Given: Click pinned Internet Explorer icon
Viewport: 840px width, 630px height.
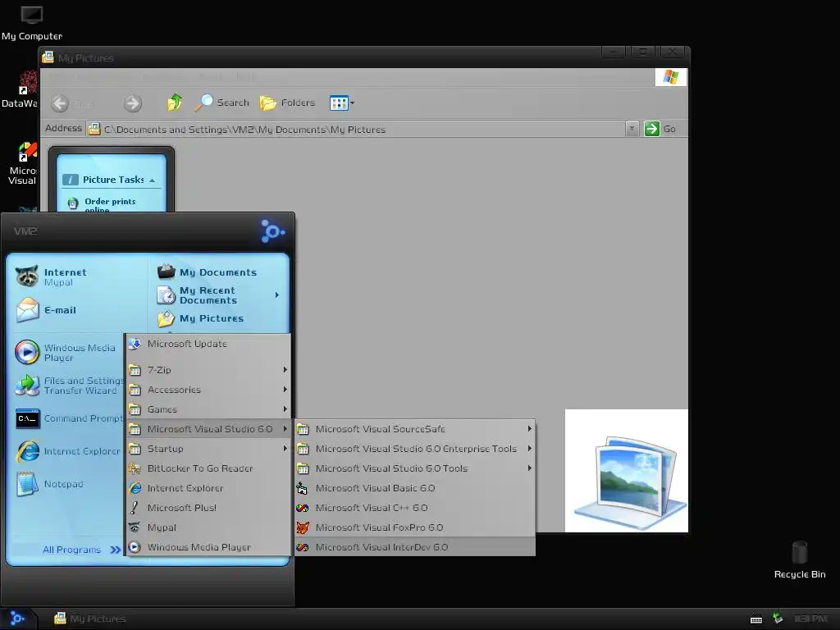Looking at the screenshot, I should [x=27, y=452].
